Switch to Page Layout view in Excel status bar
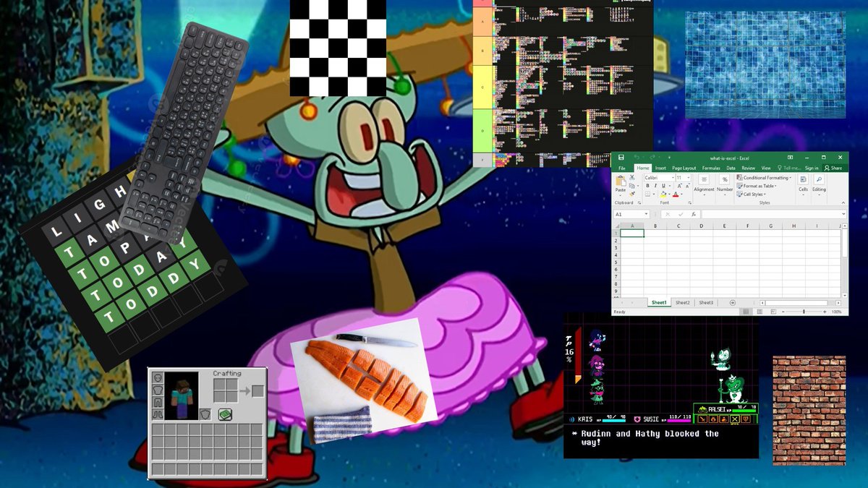 tap(759, 312)
